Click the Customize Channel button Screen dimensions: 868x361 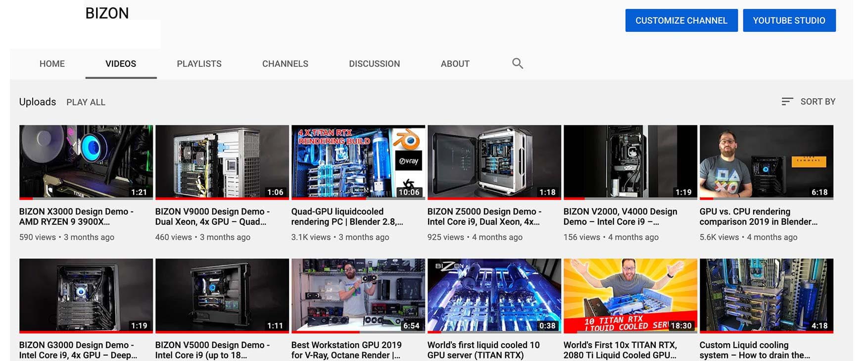[681, 20]
